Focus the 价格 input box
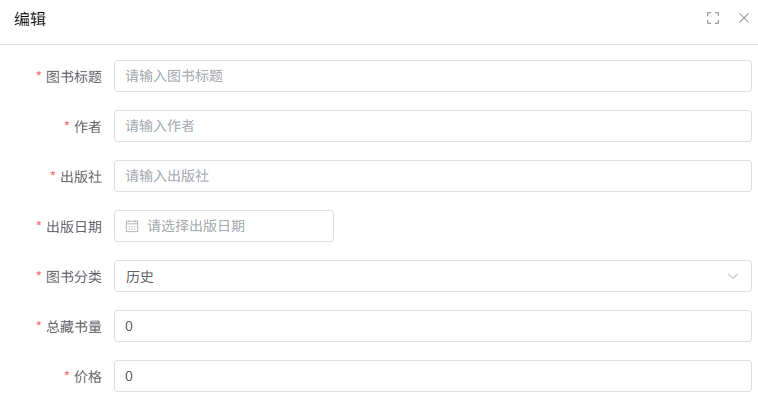Viewport: 758px width, 409px height. [432, 376]
